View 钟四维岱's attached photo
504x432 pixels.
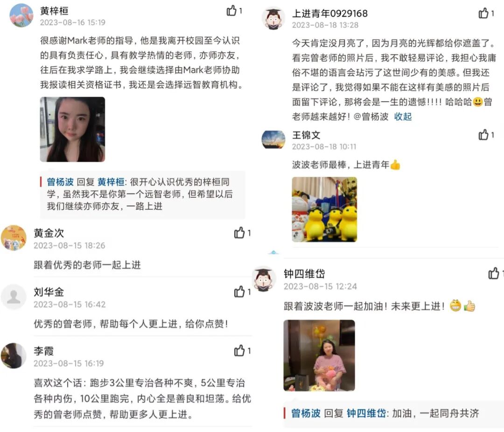(319, 355)
